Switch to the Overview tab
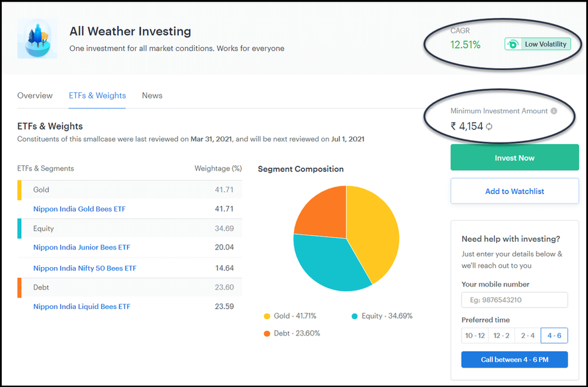 (35, 95)
